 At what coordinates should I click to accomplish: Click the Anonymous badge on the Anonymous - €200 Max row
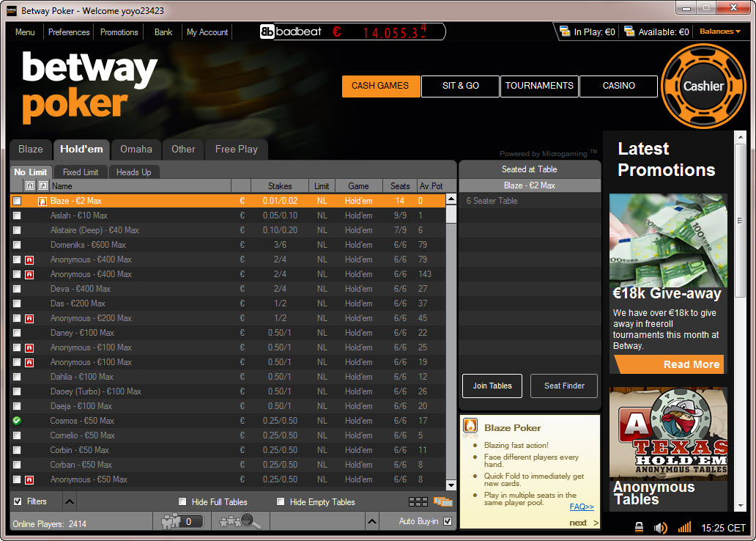[x=29, y=319]
